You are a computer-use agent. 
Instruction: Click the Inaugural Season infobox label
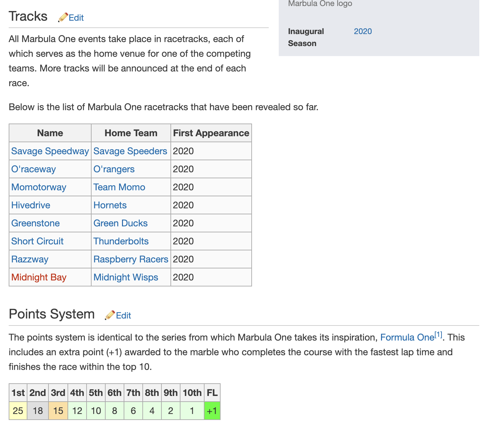click(306, 37)
